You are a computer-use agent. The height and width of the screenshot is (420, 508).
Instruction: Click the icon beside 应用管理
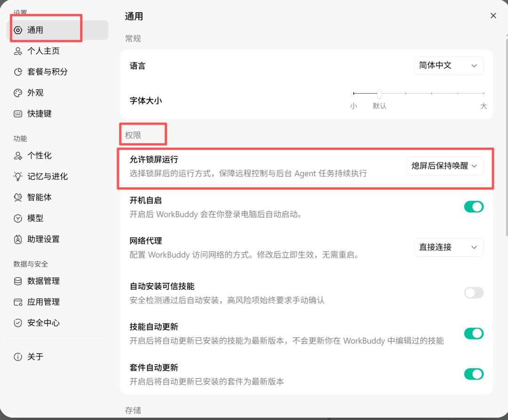click(x=18, y=302)
